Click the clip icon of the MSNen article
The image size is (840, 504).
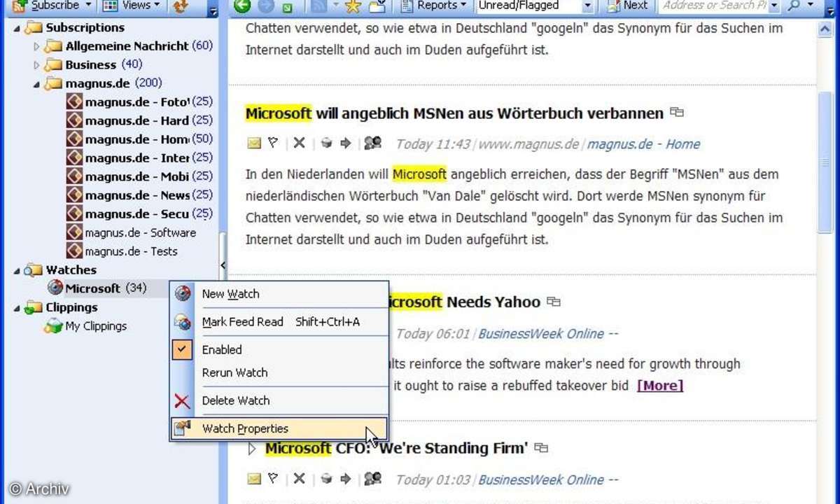pyautogui.click(x=326, y=143)
